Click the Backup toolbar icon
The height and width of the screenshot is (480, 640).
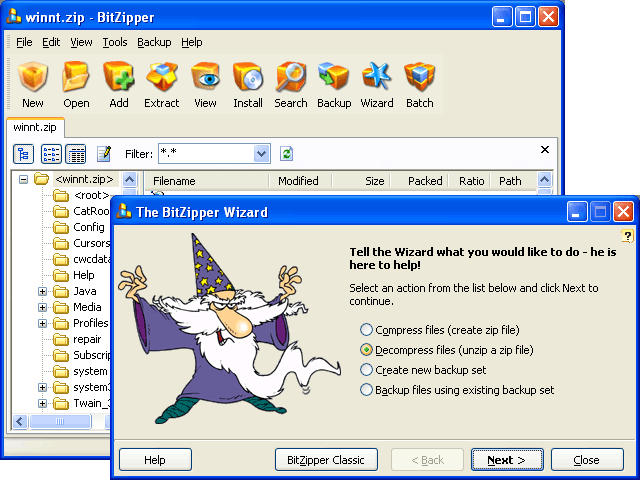(334, 76)
